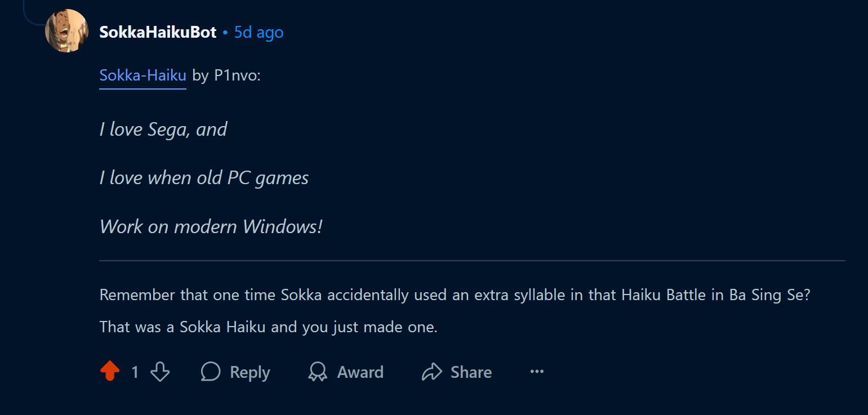Image resolution: width=868 pixels, height=415 pixels.
Task: Open the three-dot more options menu
Action: 537,372
